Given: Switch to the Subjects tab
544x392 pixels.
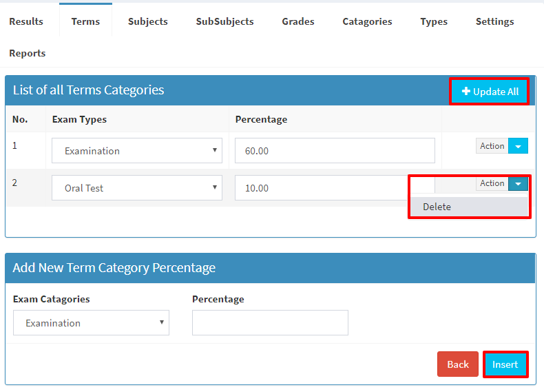Looking at the screenshot, I should pyautogui.click(x=148, y=21).
